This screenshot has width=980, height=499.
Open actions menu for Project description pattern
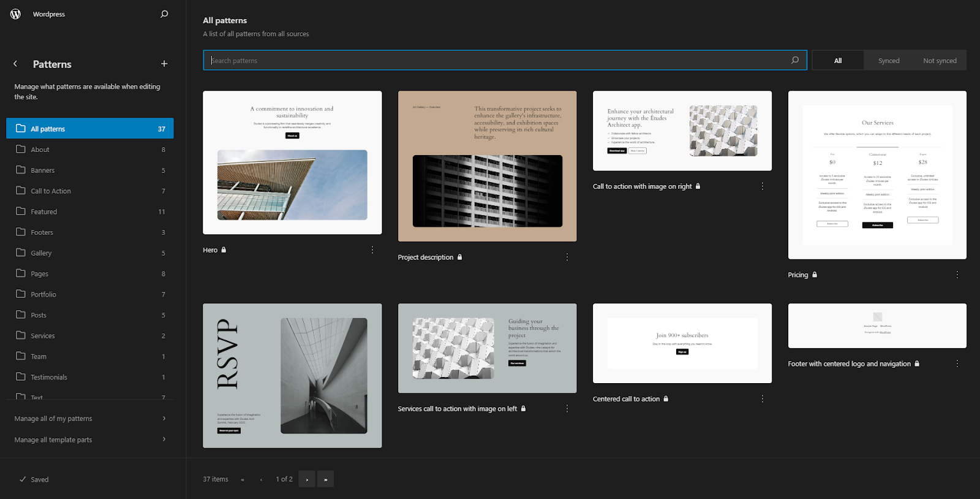point(567,257)
